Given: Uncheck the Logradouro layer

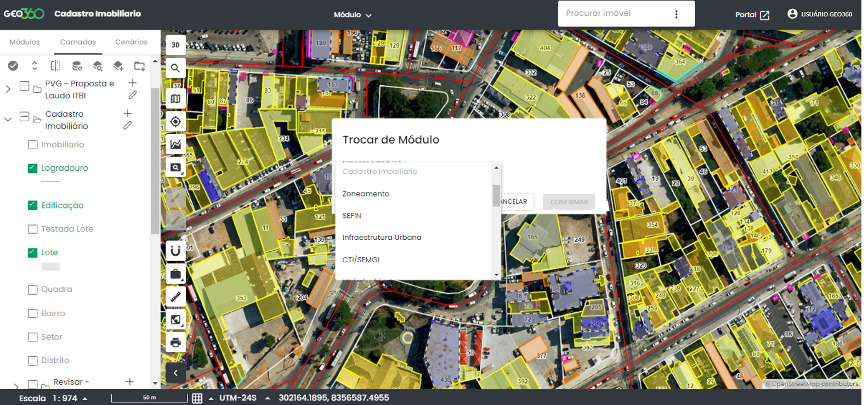Looking at the screenshot, I should (x=32, y=168).
